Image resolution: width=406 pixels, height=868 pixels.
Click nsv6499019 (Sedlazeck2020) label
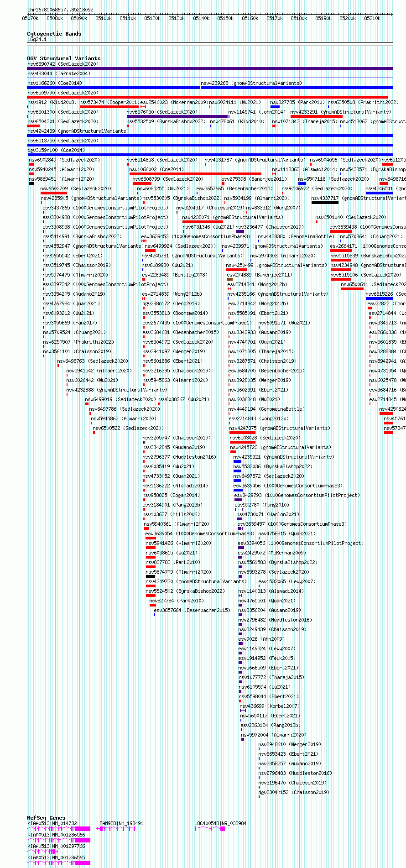coord(120,400)
